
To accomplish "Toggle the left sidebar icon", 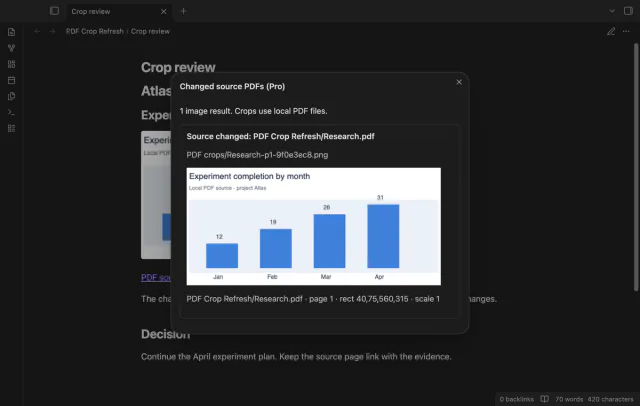I will pyautogui.click(x=54, y=11).
